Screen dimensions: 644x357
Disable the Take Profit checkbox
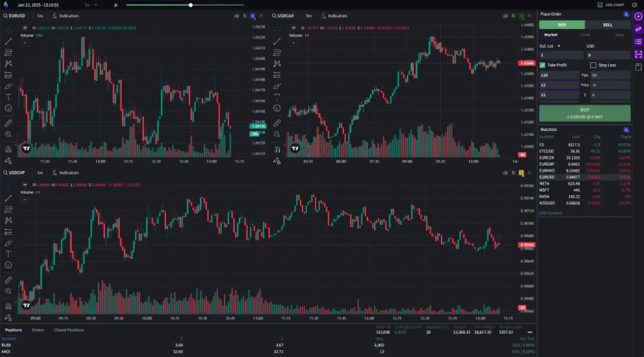coord(542,65)
